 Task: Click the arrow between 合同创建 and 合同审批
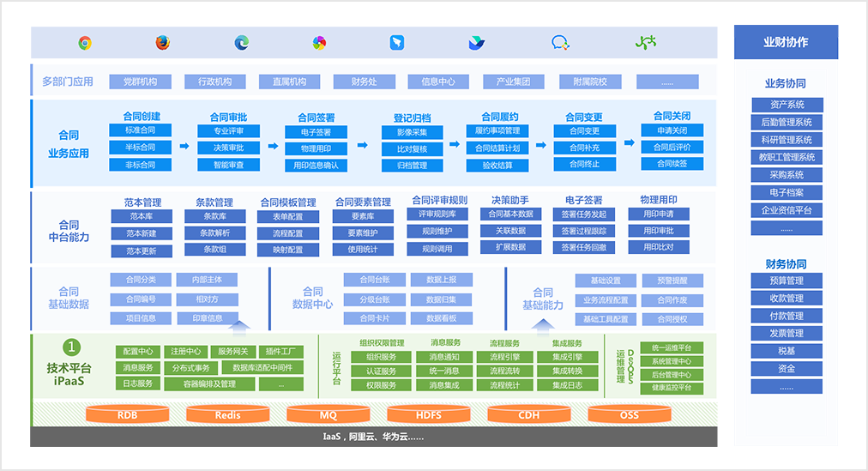(184, 147)
